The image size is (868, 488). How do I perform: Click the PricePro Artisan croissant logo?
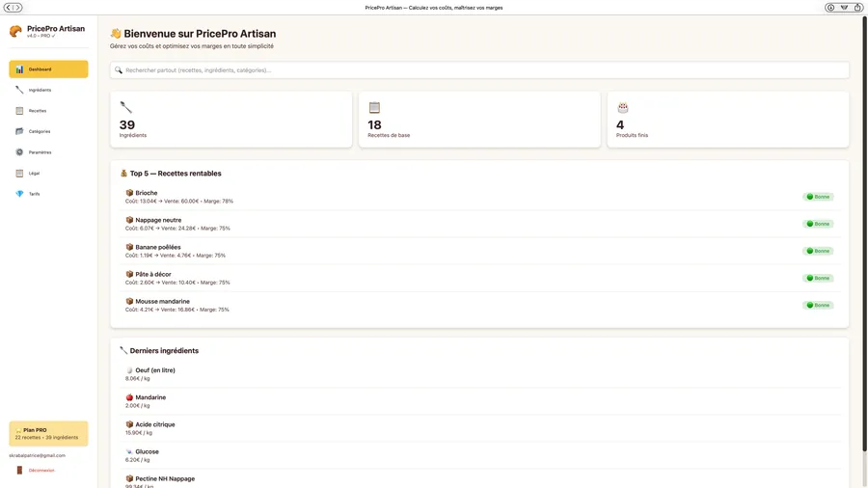pyautogui.click(x=15, y=32)
